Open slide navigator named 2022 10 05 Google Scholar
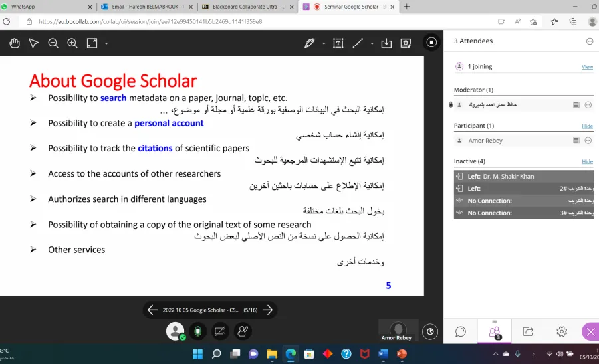Screen dimensions: 599x364 pos(209,310)
